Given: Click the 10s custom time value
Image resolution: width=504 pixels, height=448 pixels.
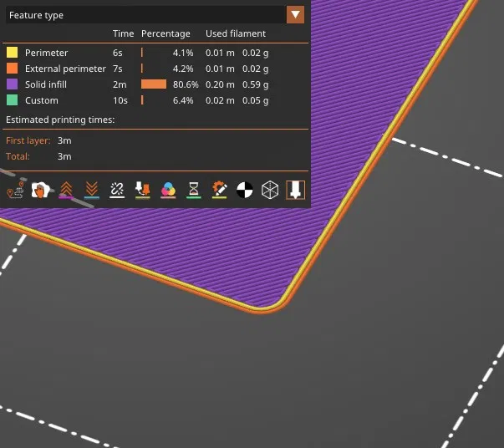Looking at the screenshot, I should [x=120, y=100].
